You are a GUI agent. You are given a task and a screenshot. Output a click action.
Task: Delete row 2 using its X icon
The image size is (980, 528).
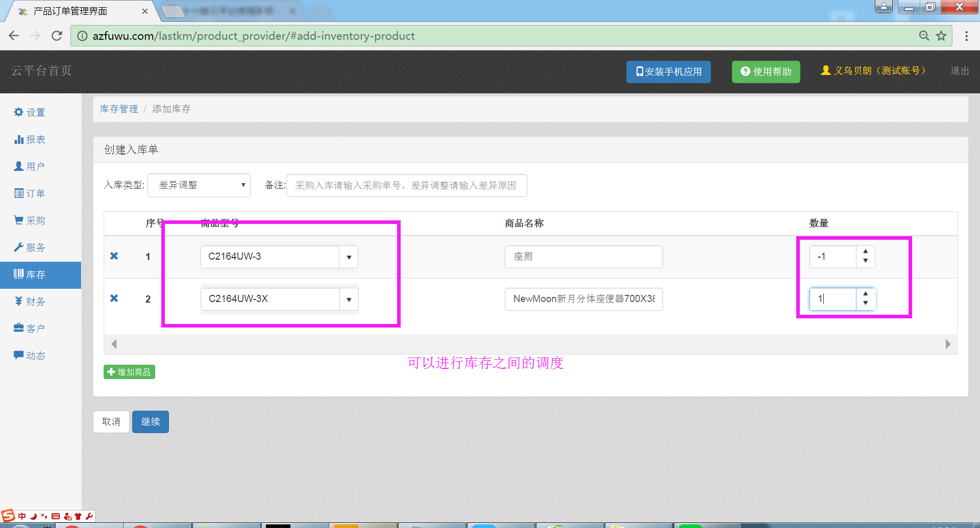114,298
